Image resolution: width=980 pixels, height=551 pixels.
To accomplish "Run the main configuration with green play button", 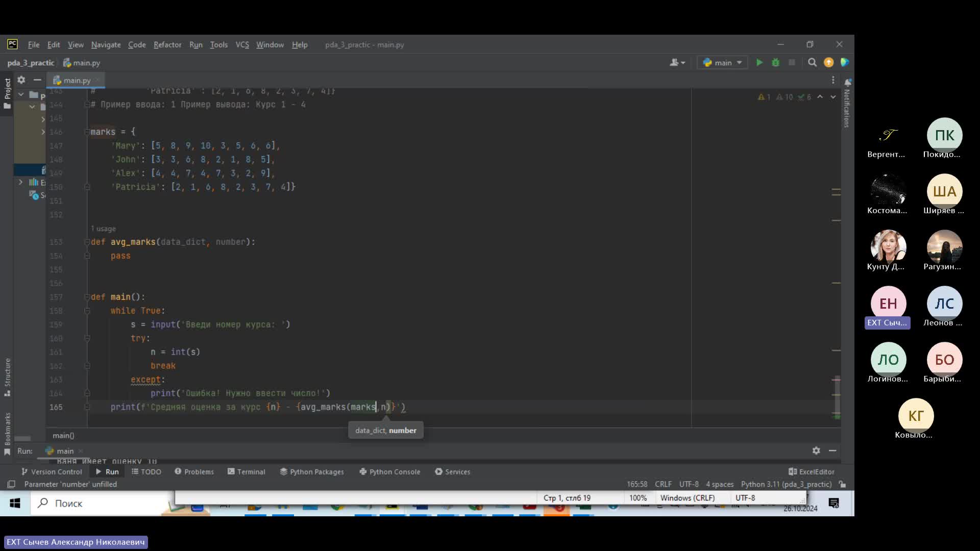I will [759, 62].
